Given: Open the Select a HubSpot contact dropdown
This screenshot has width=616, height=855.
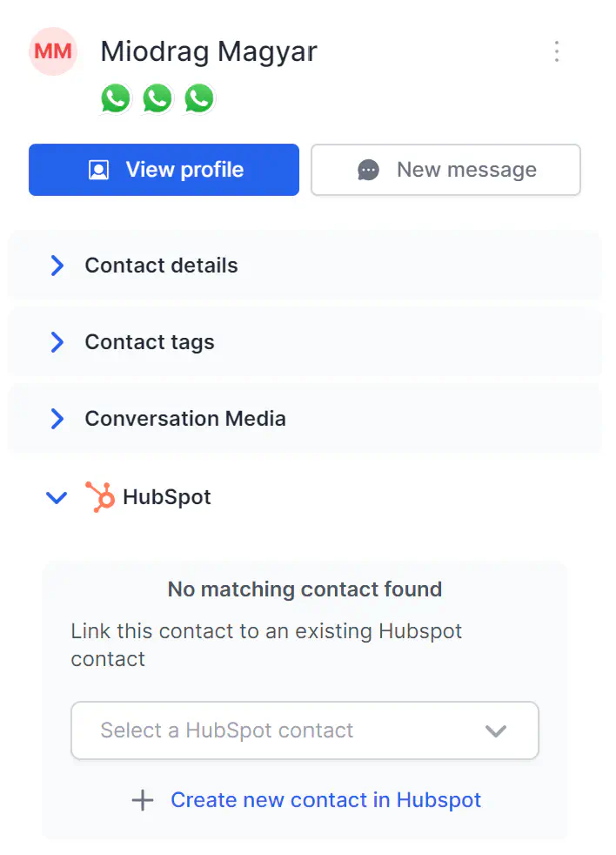Looking at the screenshot, I should (305, 730).
